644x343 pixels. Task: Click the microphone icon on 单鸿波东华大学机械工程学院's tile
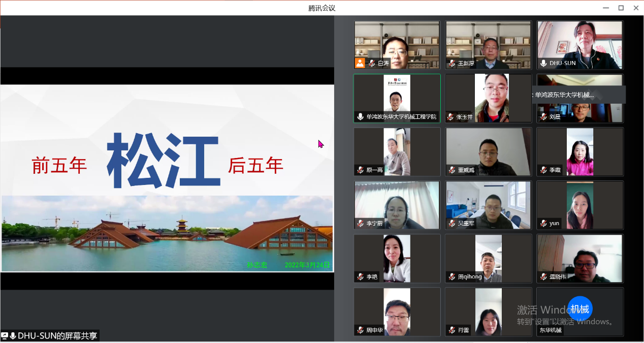(360, 117)
